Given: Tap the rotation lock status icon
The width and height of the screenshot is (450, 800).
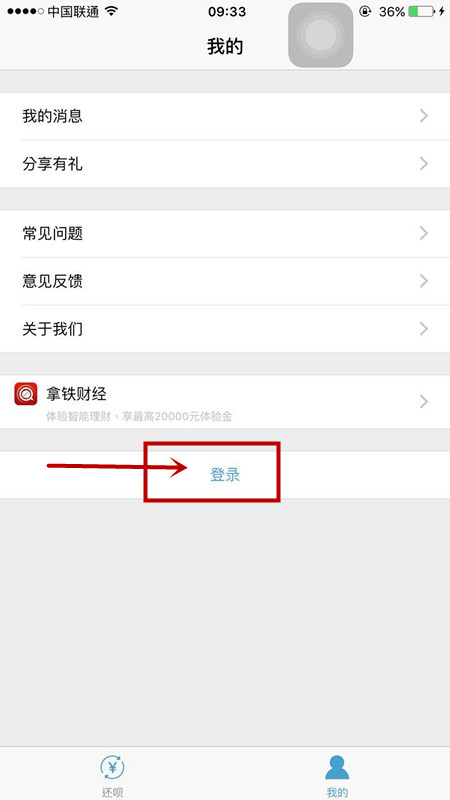Looking at the screenshot, I should [x=365, y=11].
